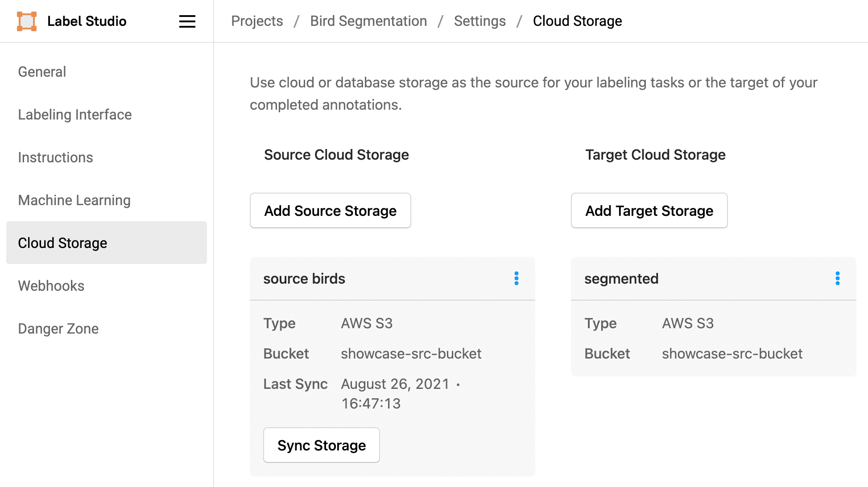The width and height of the screenshot is (868, 487).
Task: Navigate to Webhooks settings section
Action: coord(51,285)
